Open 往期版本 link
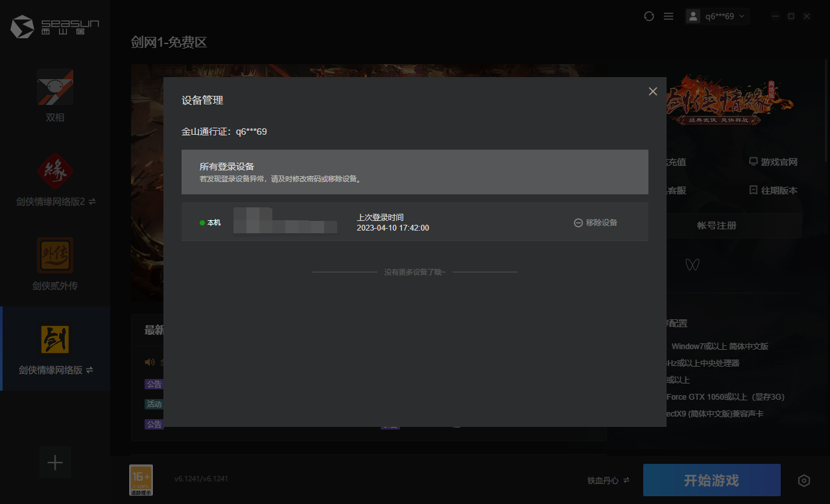 click(x=773, y=190)
